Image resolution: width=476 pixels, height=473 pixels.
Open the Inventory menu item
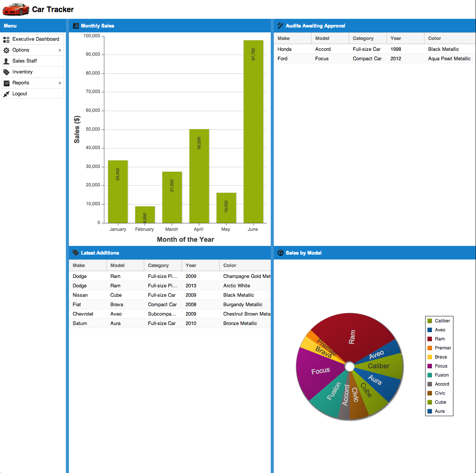[23, 72]
